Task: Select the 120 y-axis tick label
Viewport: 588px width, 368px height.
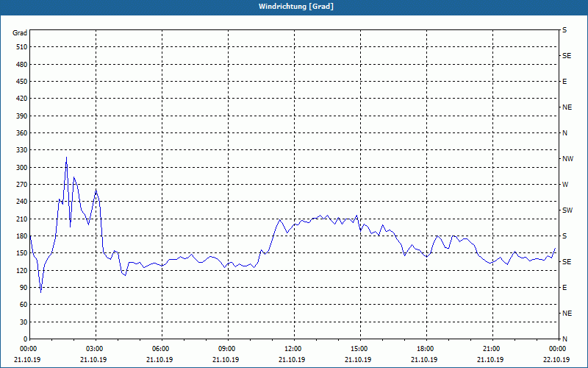Action: coord(22,270)
